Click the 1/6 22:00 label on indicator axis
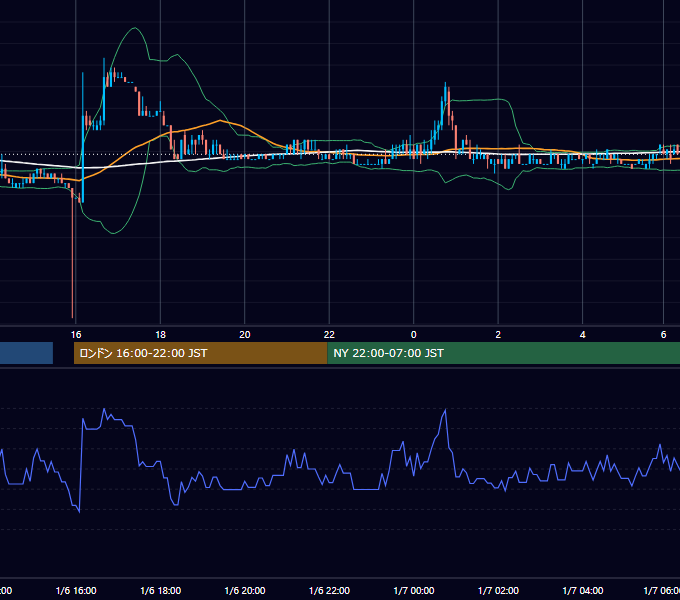The image size is (680, 600). click(x=329, y=590)
